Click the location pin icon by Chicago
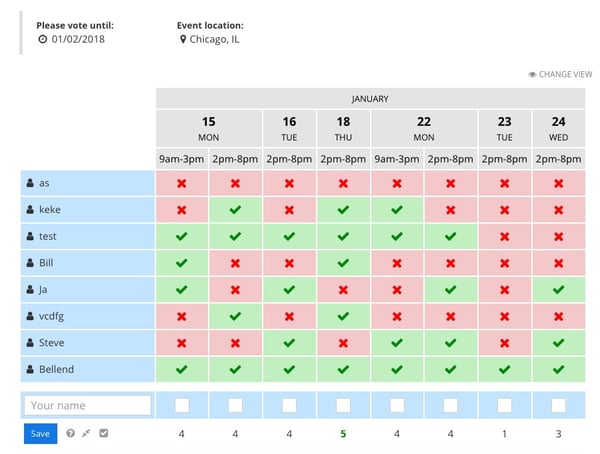The height and width of the screenshot is (454, 600). pyautogui.click(x=183, y=39)
